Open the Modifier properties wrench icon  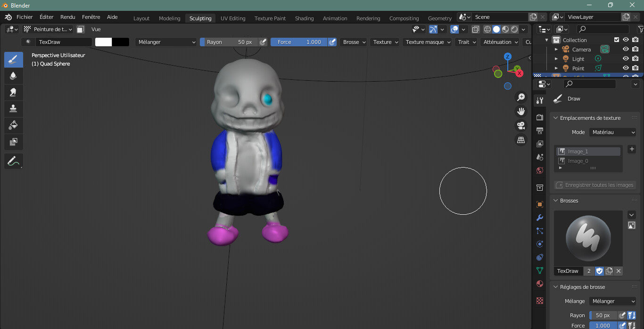point(540,217)
